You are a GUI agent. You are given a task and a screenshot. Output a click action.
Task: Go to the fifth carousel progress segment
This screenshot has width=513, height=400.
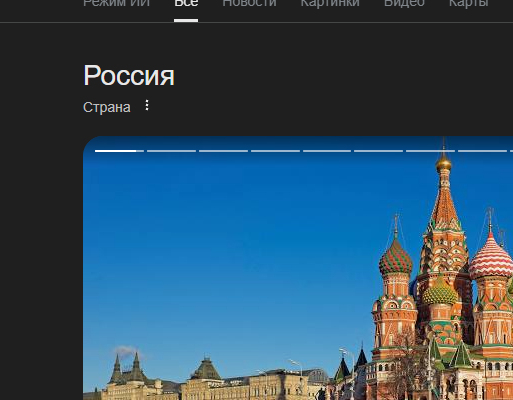(327, 151)
